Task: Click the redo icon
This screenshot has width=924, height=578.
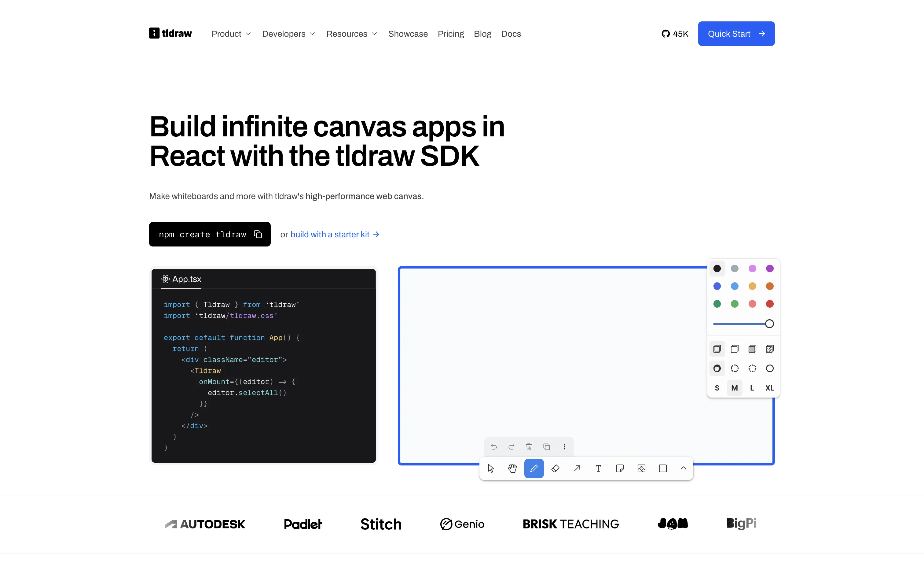Action: click(511, 446)
